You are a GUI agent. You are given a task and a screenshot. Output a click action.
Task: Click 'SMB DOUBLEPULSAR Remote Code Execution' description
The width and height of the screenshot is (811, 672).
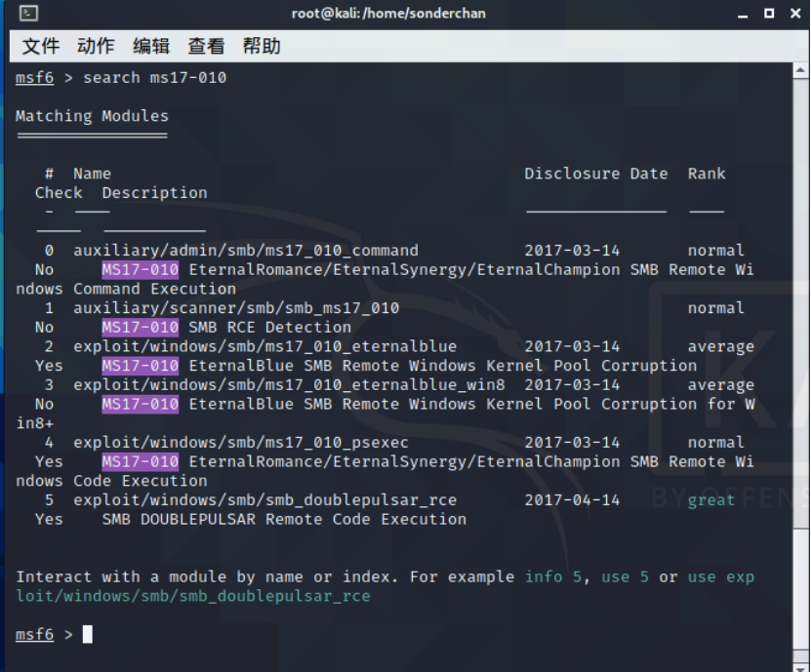point(284,519)
